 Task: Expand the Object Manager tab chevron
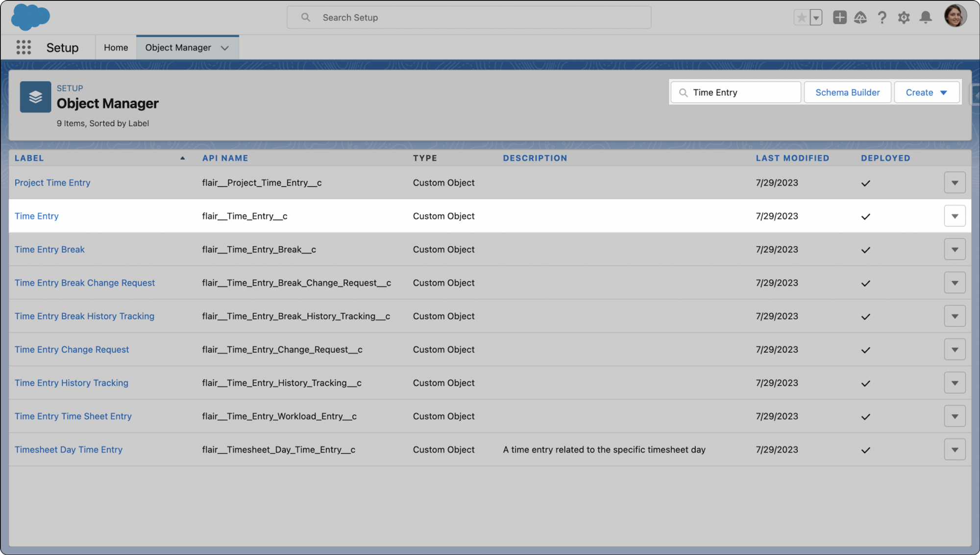(x=225, y=48)
